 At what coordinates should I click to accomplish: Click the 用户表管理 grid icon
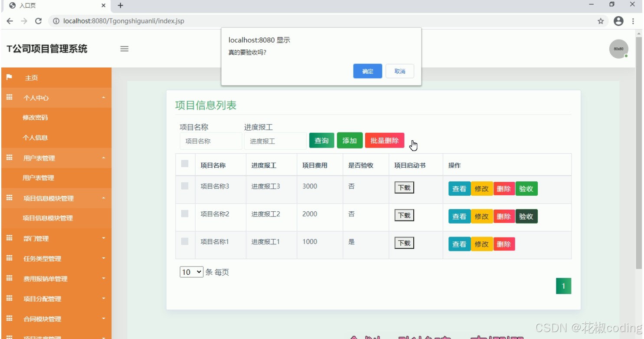pos(10,158)
